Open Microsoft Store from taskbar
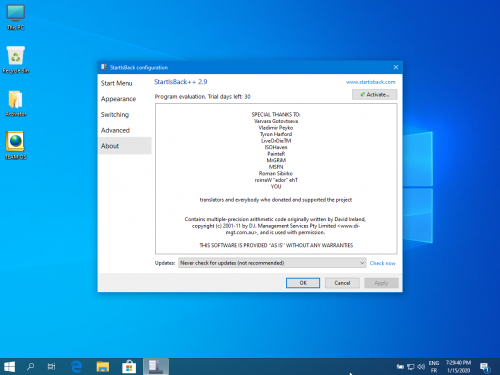The image size is (500, 375). click(x=129, y=367)
